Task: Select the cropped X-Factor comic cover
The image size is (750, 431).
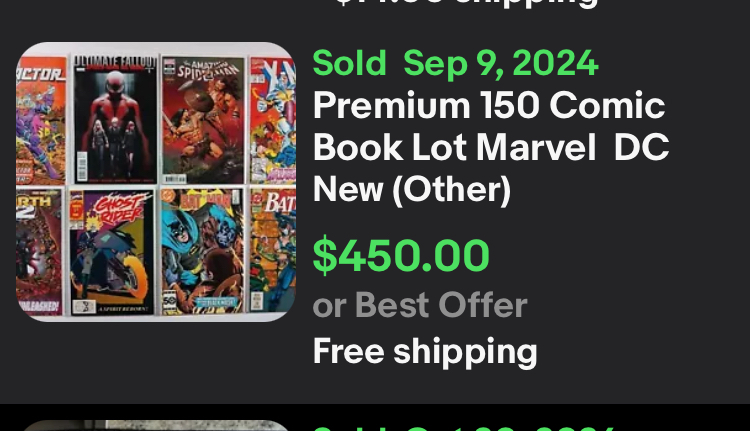Action: click(x=41, y=120)
